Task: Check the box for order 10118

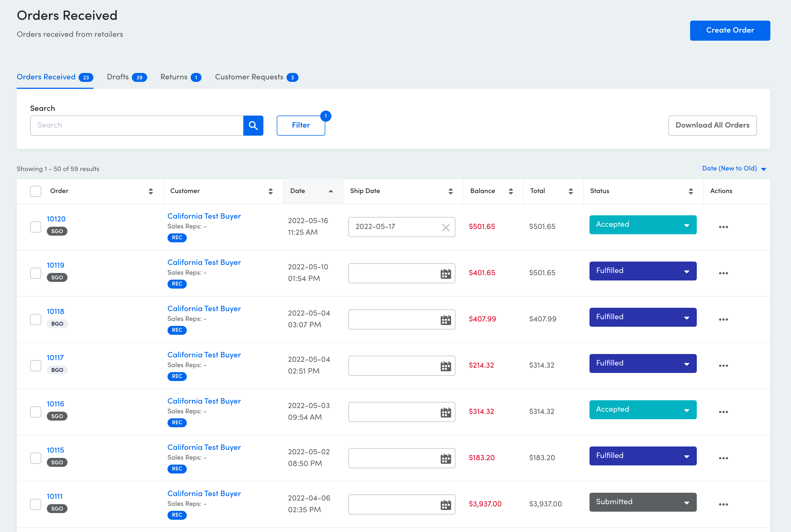Action: (36, 319)
